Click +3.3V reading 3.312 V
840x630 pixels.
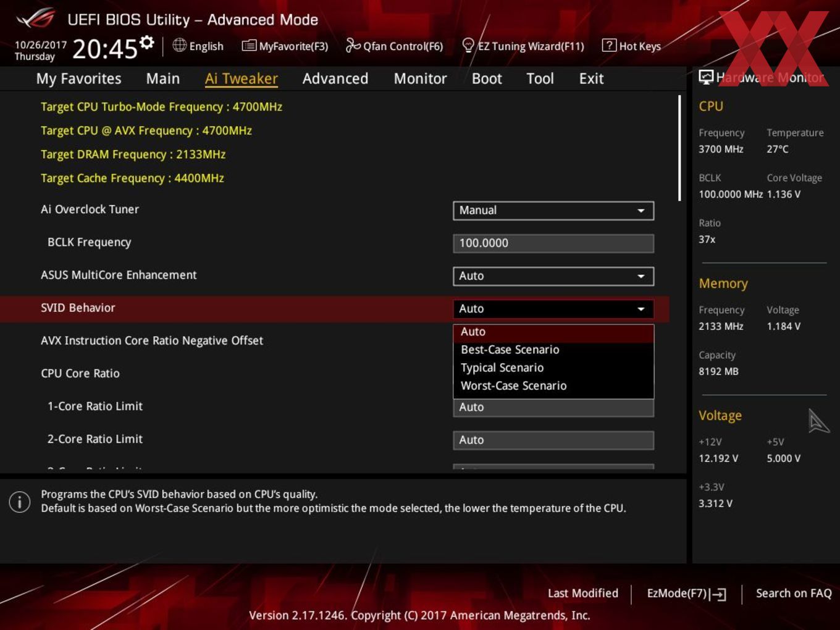(x=715, y=503)
